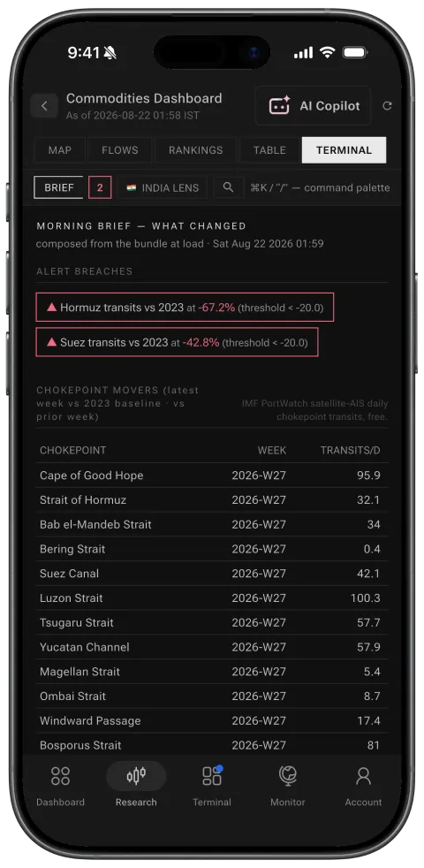Switch to the FLOWS tab
Screen dimensions: 424x868
[120, 150]
